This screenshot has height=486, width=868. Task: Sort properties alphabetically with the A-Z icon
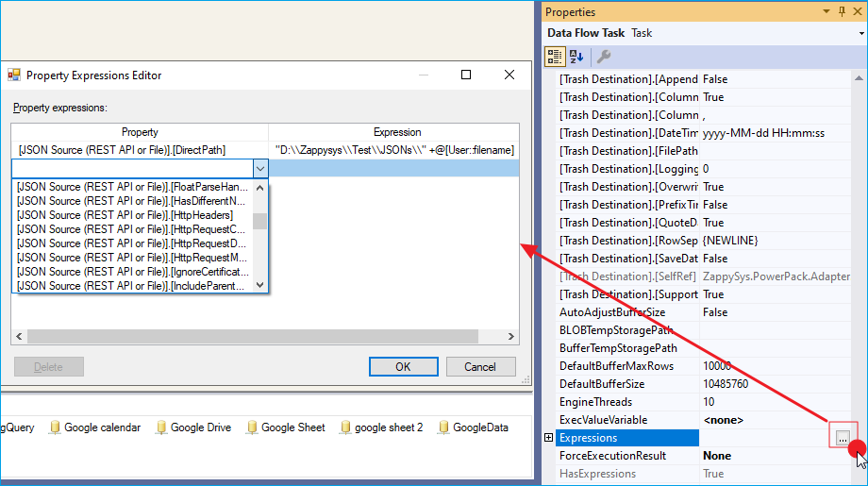click(x=576, y=57)
